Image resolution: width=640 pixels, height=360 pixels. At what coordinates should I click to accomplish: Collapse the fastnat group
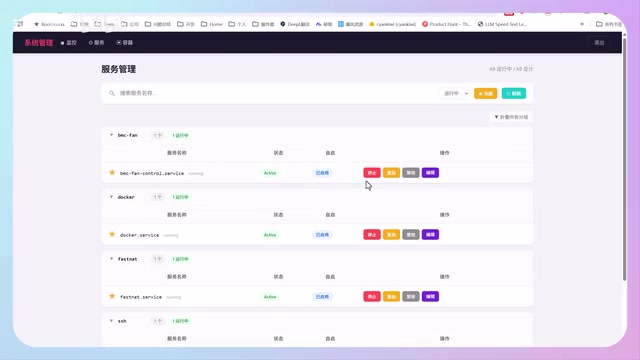[111, 259]
